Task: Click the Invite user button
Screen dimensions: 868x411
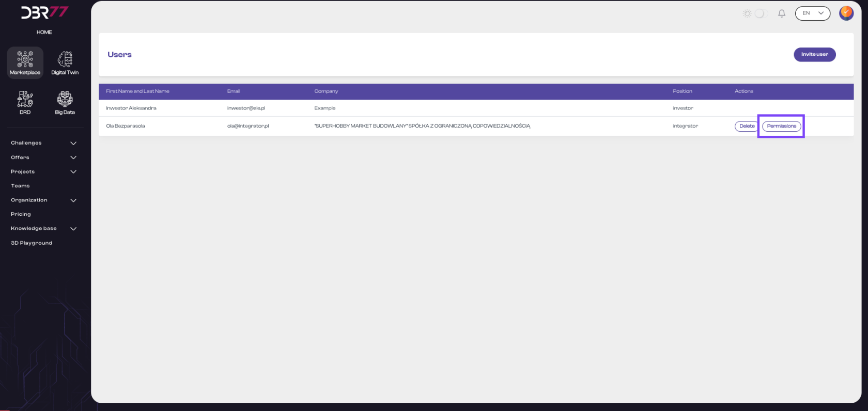Action: [x=815, y=54]
